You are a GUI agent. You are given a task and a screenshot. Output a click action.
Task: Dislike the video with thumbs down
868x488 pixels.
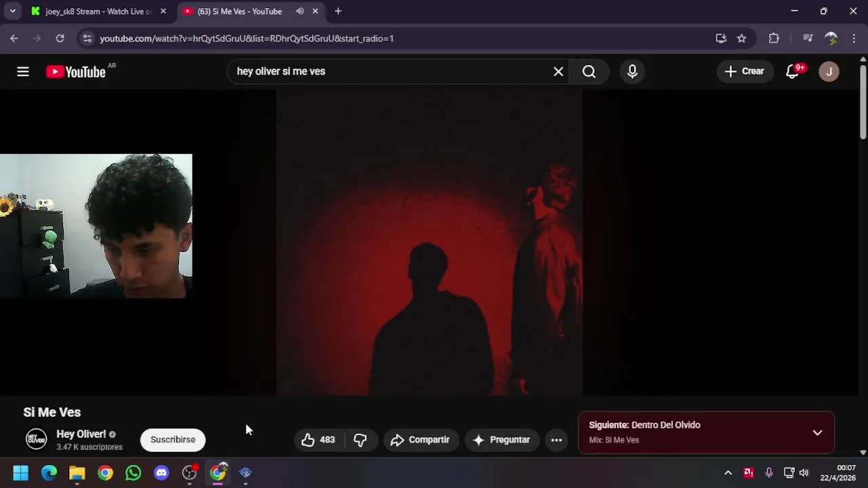(360, 440)
